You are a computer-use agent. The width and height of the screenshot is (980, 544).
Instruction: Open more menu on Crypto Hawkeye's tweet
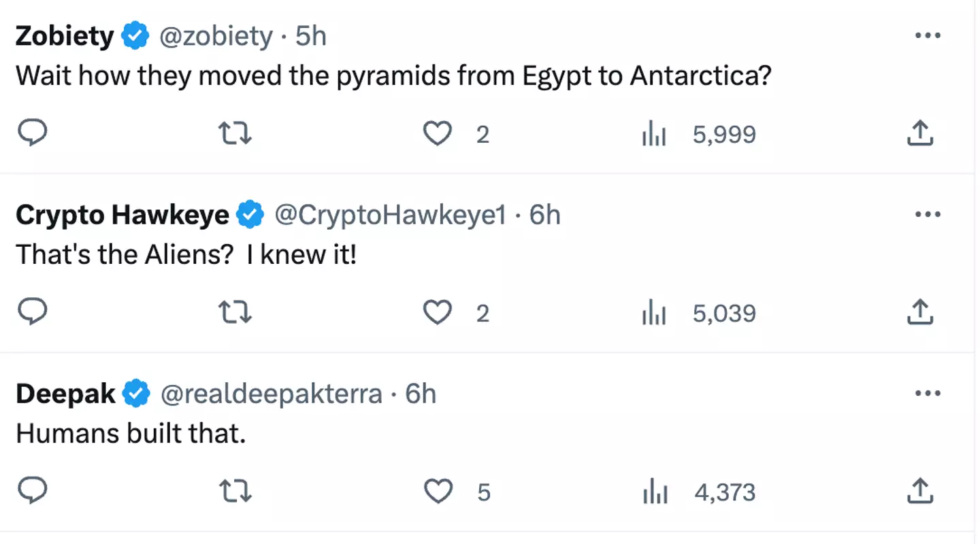927,214
